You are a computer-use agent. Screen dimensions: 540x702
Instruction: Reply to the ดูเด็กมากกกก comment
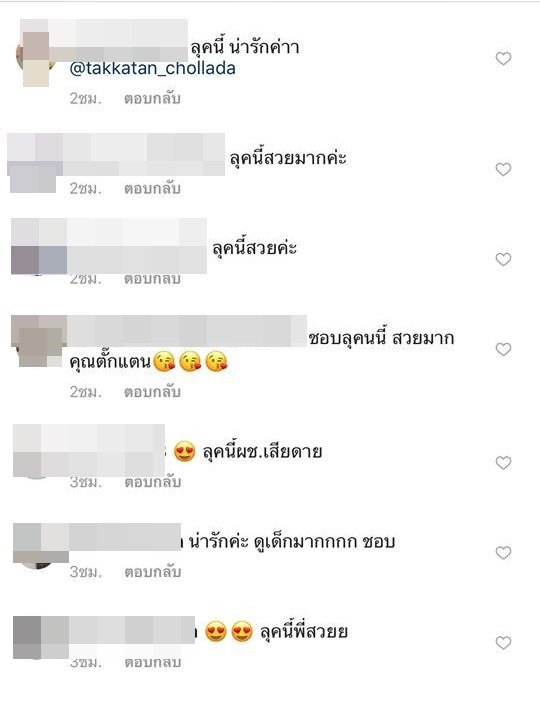152,572
